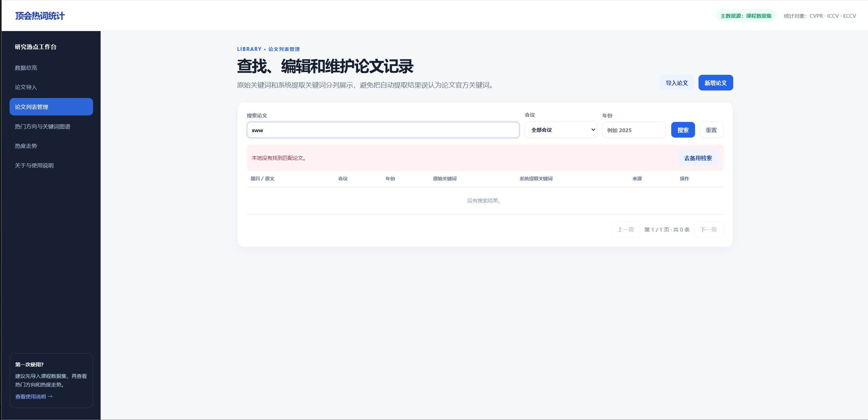Click the 下一页 pagination button
Screen dimensions: 868x420
click(708, 229)
